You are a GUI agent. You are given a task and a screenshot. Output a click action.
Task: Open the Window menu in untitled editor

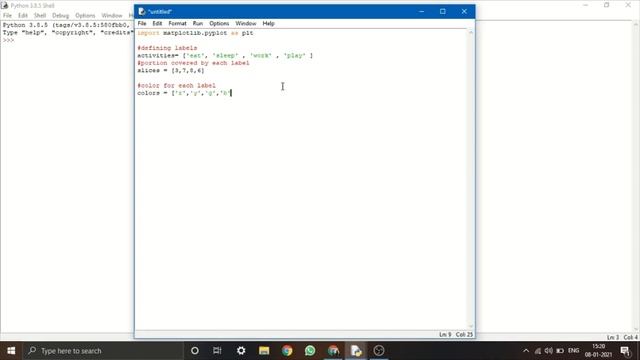246,24
